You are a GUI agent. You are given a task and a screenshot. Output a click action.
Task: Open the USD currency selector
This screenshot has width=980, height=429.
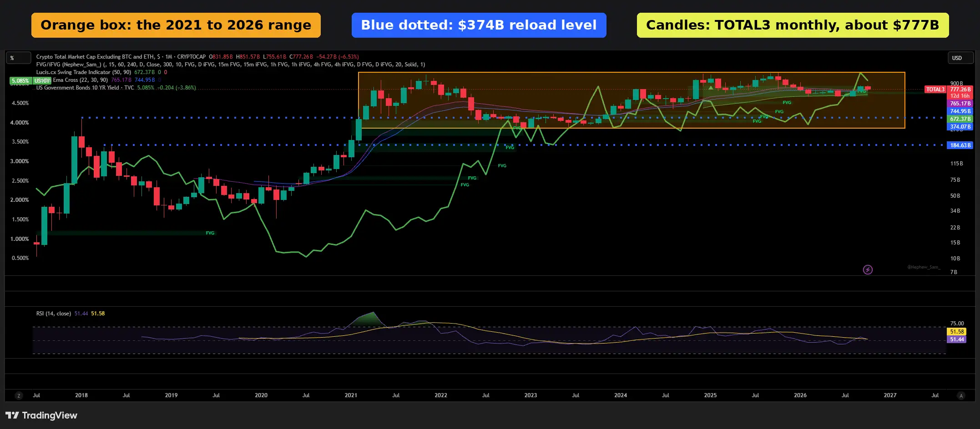960,58
